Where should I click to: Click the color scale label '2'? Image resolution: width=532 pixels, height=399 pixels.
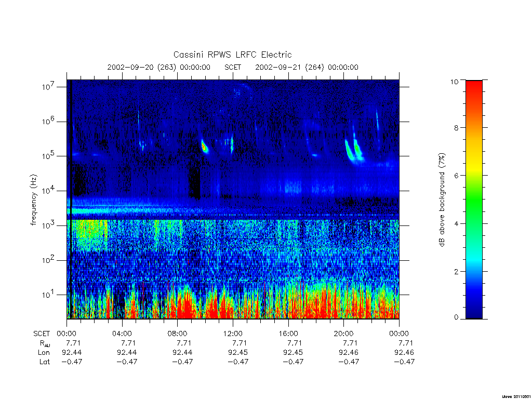[x=456, y=271]
